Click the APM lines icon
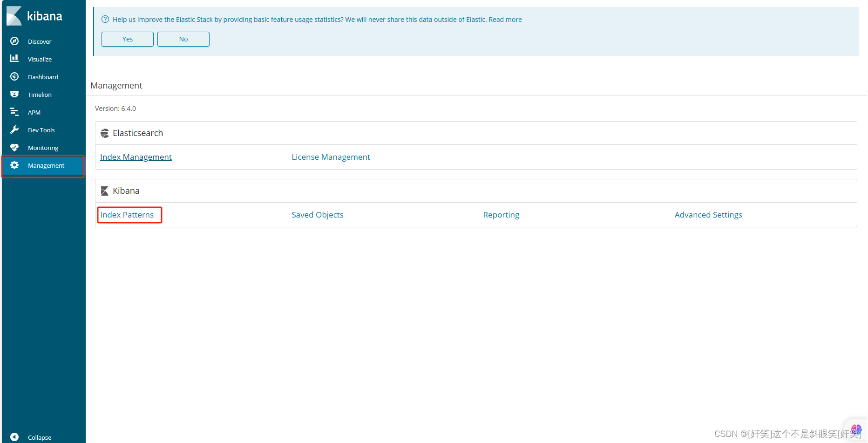This screenshot has width=868, height=443. (14, 112)
